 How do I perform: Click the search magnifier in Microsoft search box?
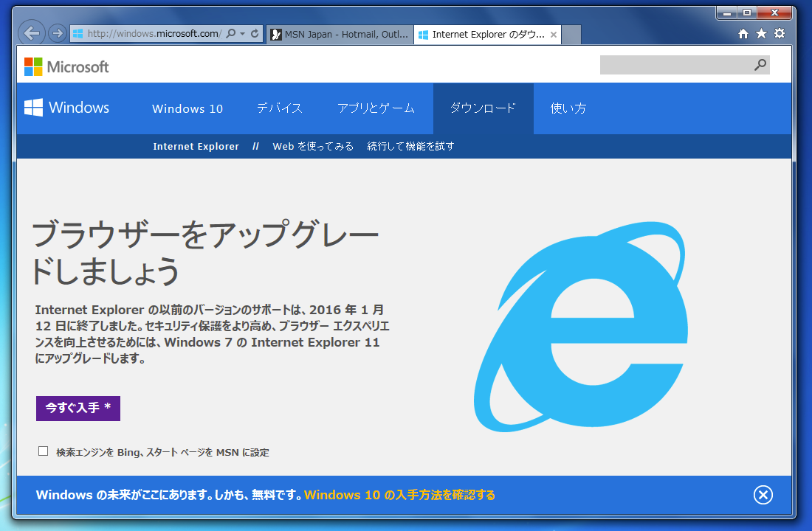(x=760, y=65)
